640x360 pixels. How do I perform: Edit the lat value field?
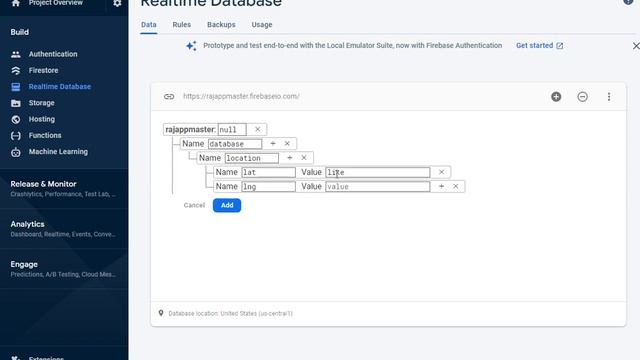pyautogui.click(x=378, y=173)
